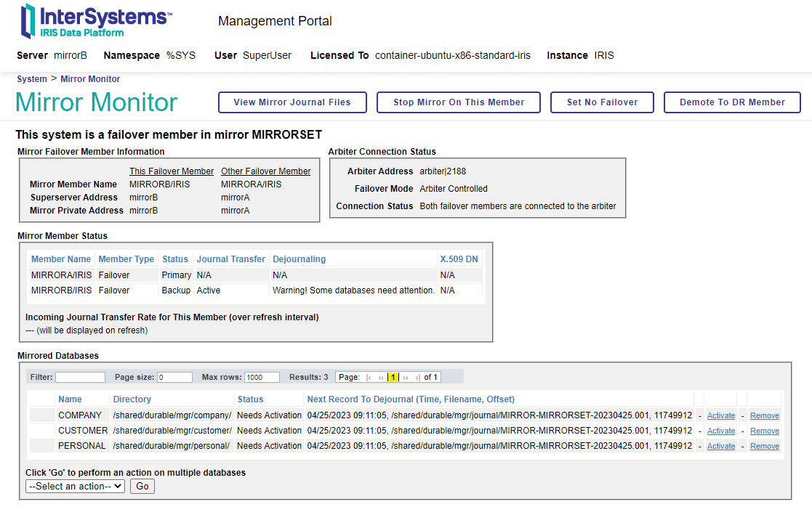
Task: Click View Mirror Journal Files button
Action: point(292,102)
